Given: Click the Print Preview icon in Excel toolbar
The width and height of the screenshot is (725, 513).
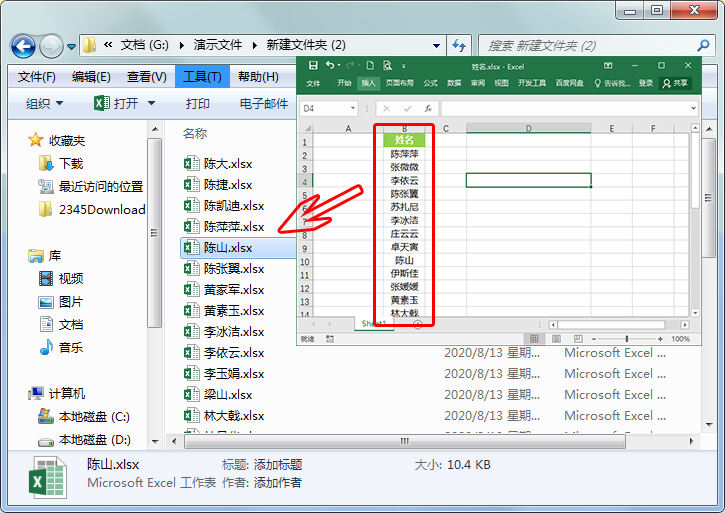Looking at the screenshot, I should point(387,66).
